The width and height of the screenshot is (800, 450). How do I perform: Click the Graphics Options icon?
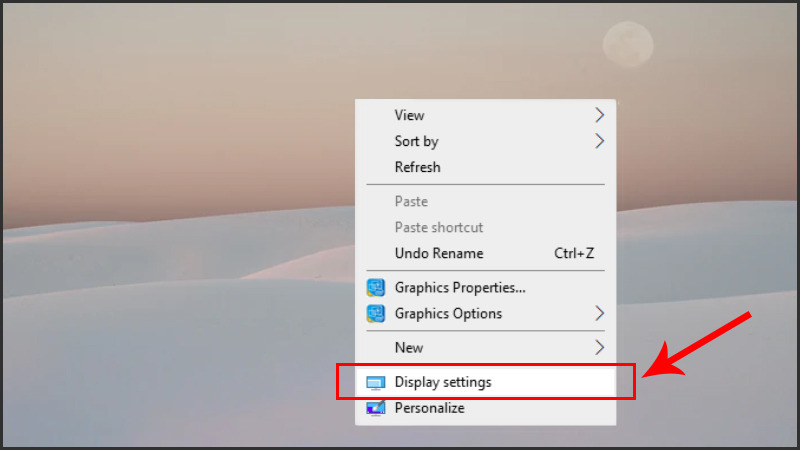pyautogui.click(x=376, y=314)
